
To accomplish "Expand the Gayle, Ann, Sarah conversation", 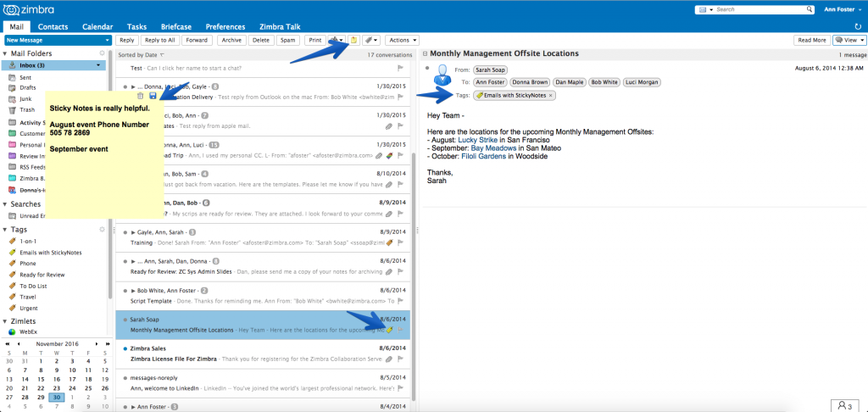I will click(133, 232).
